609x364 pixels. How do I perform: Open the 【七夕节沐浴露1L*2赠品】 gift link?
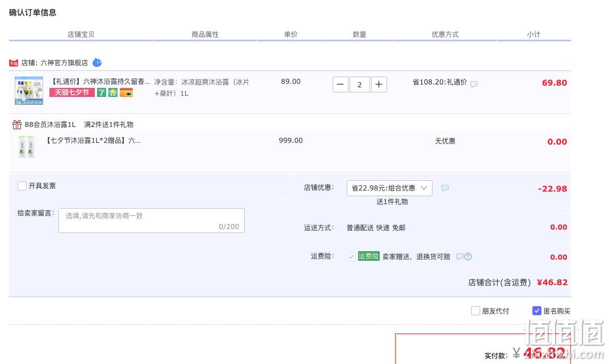pyautogui.click(x=93, y=141)
